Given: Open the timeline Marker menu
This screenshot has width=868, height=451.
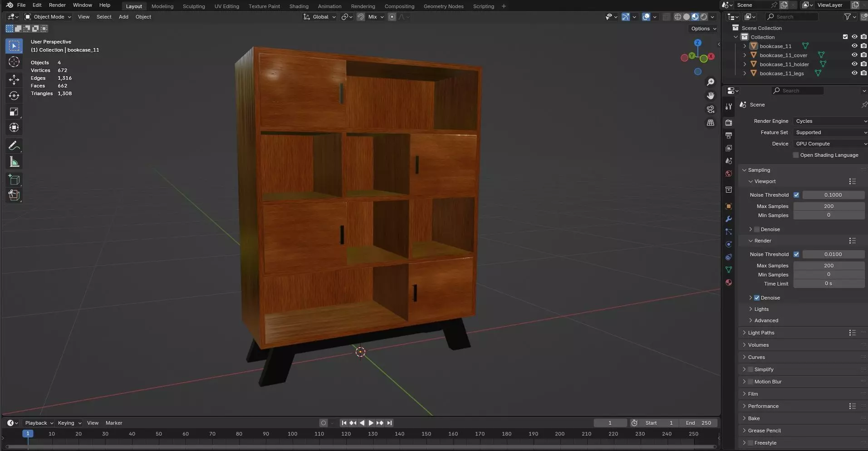Looking at the screenshot, I should pyautogui.click(x=114, y=423).
